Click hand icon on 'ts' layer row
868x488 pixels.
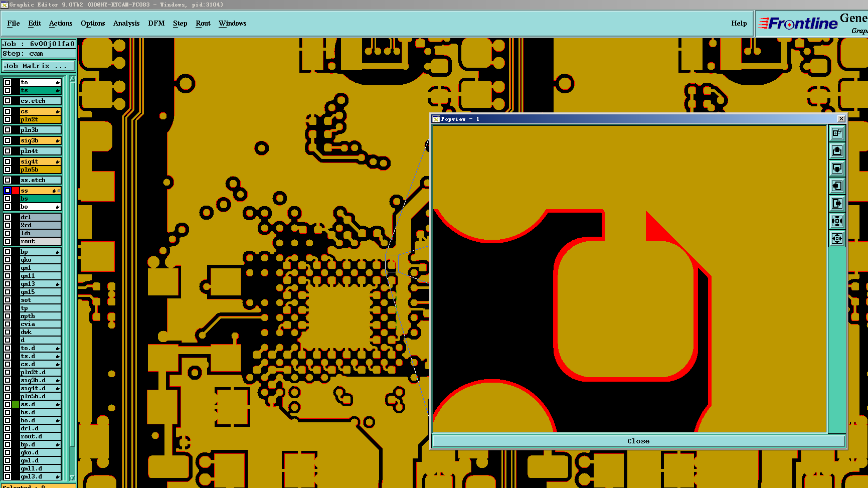pos(58,90)
